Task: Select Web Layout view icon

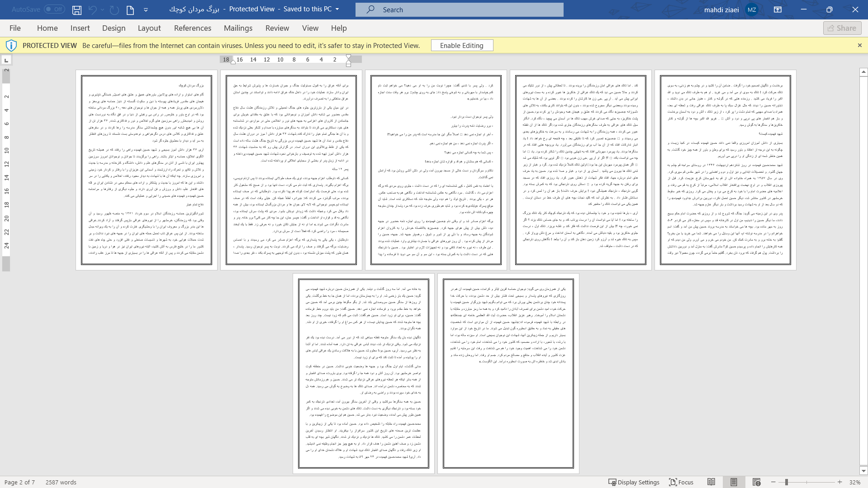Action: 756,482
